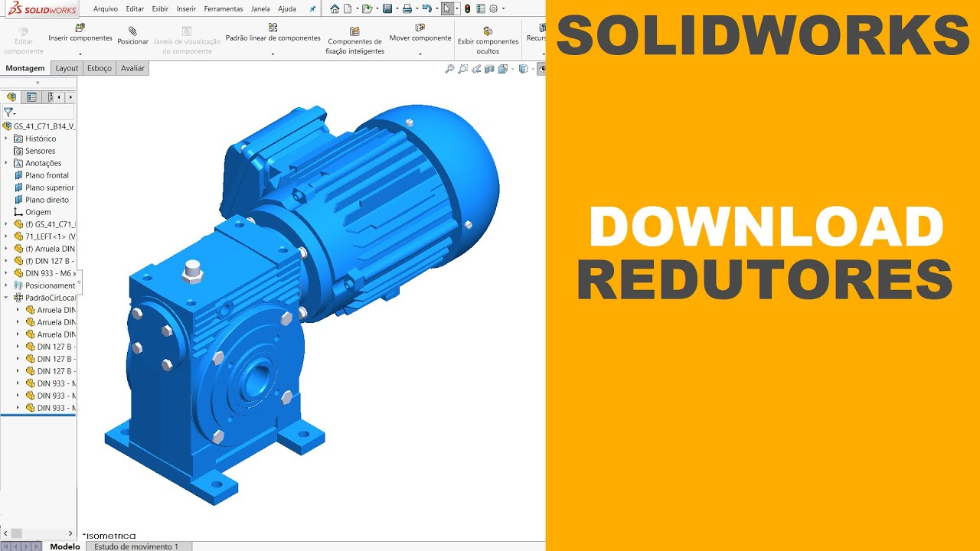The image size is (980, 551).
Task: Collapse the PadrãoCirLocal pattern node
Action: 6,298
